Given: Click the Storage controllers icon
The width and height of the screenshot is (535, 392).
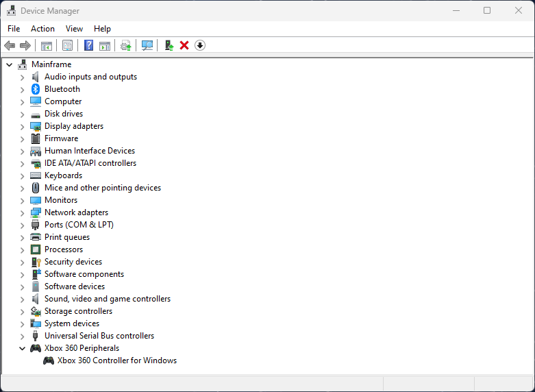Looking at the screenshot, I should pos(36,311).
